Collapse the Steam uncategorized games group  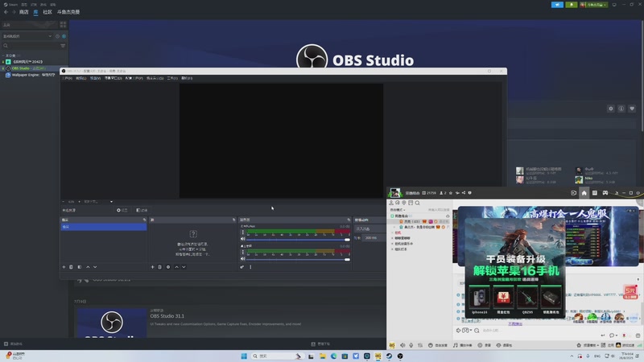[x=3, y=56]
